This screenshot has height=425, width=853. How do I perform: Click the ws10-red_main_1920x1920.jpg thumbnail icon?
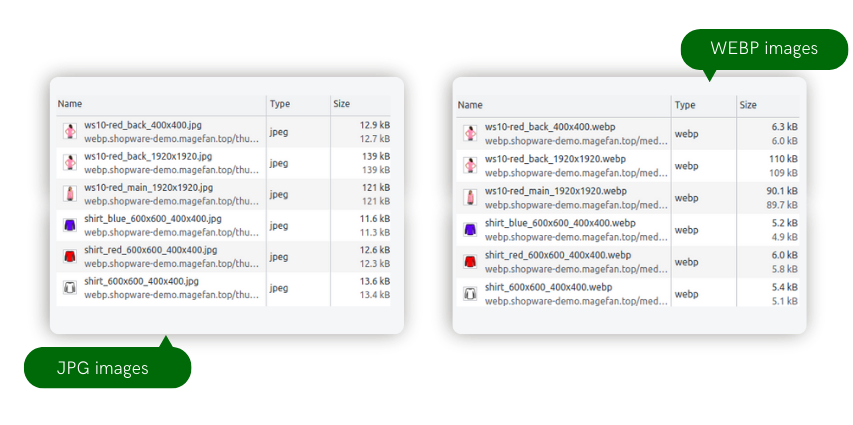70,194
